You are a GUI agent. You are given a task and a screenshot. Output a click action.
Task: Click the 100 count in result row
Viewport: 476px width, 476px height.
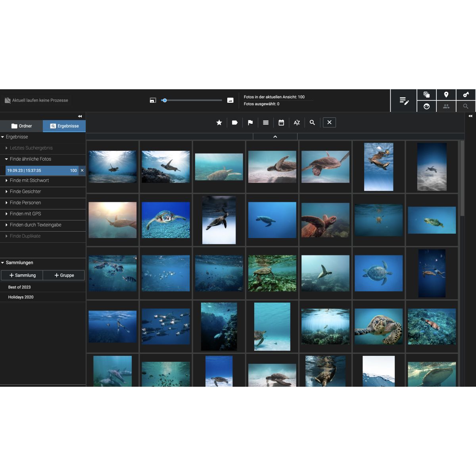tap(73, 171)
